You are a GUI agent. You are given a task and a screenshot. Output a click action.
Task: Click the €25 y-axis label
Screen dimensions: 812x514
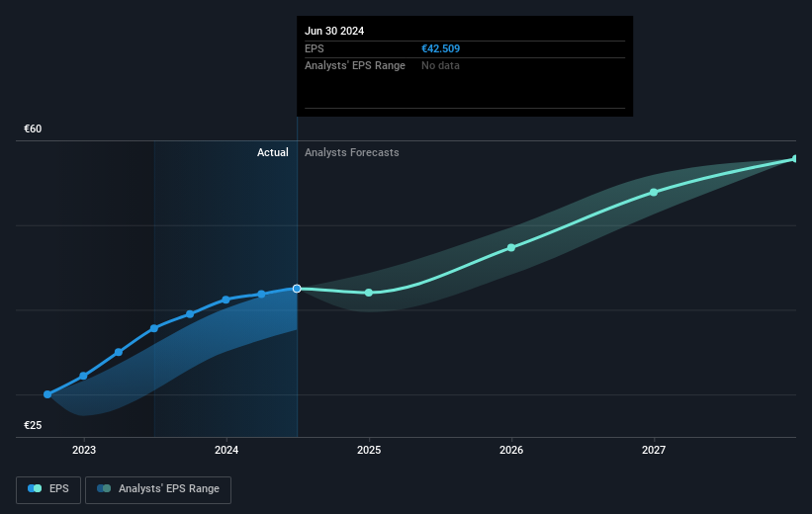(33, 425)
